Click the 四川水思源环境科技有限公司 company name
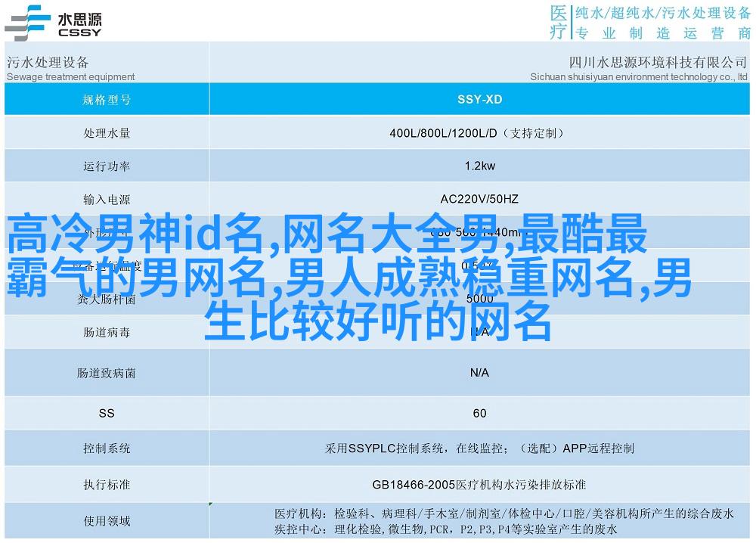Screen dimensions: 756x543 point(658,62)
